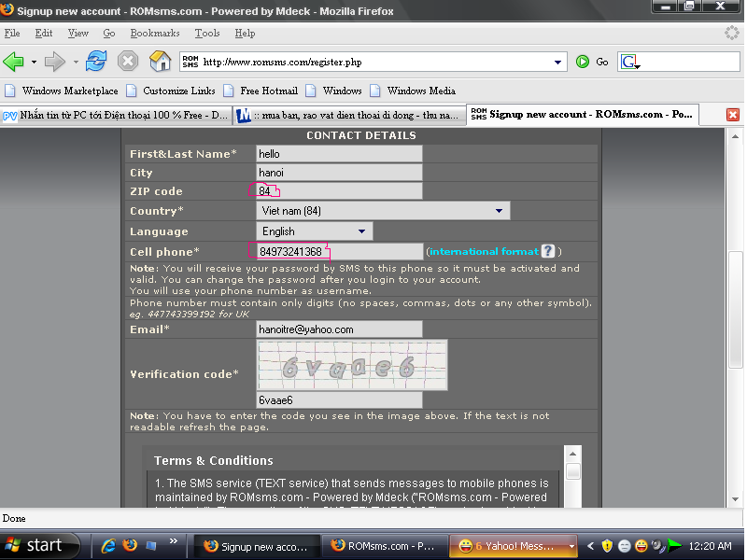Image resolution: width=747 pixels, height=560 pixels.
Task: Click the URL address bar
Action: point(373,62)
